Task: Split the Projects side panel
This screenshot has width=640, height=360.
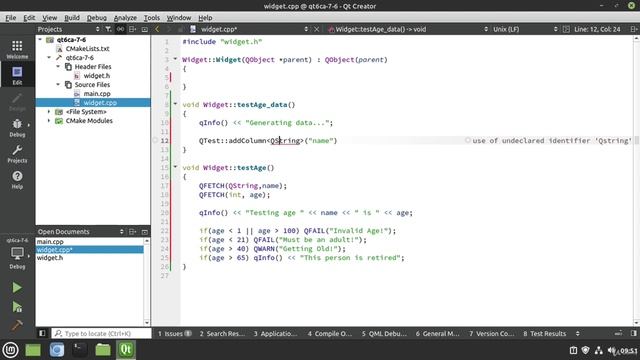Action: (132, 29)
